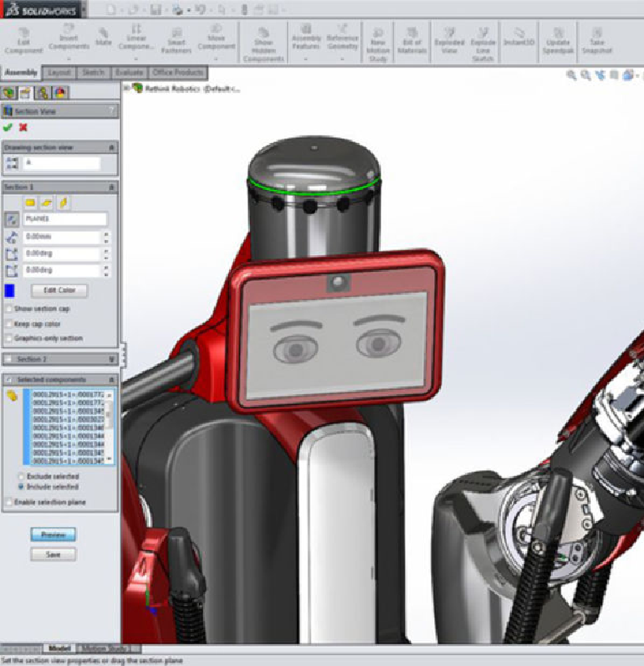The width and height of the screenshot is (644, 666).
Task: Click the PLANE1 reference plane input field
Action: [x=64, y=220]
